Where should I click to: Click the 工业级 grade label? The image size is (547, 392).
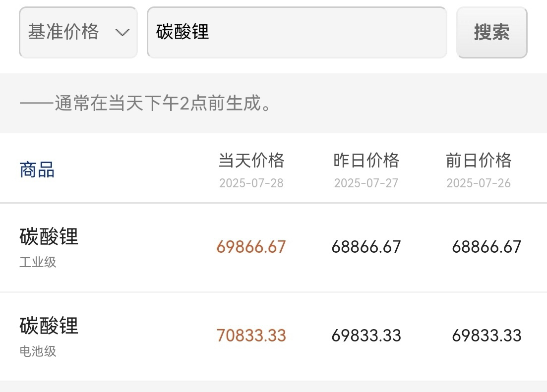(38, 262)
